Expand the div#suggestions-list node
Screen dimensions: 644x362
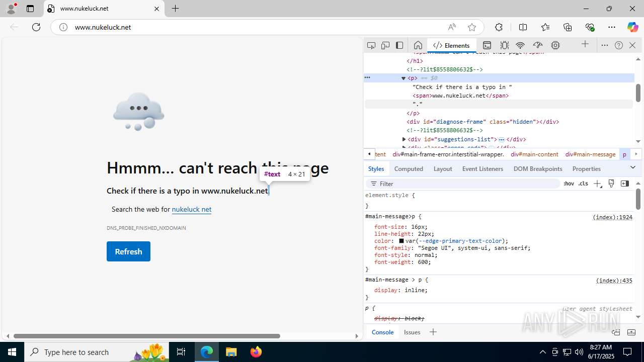pos(404,139)
